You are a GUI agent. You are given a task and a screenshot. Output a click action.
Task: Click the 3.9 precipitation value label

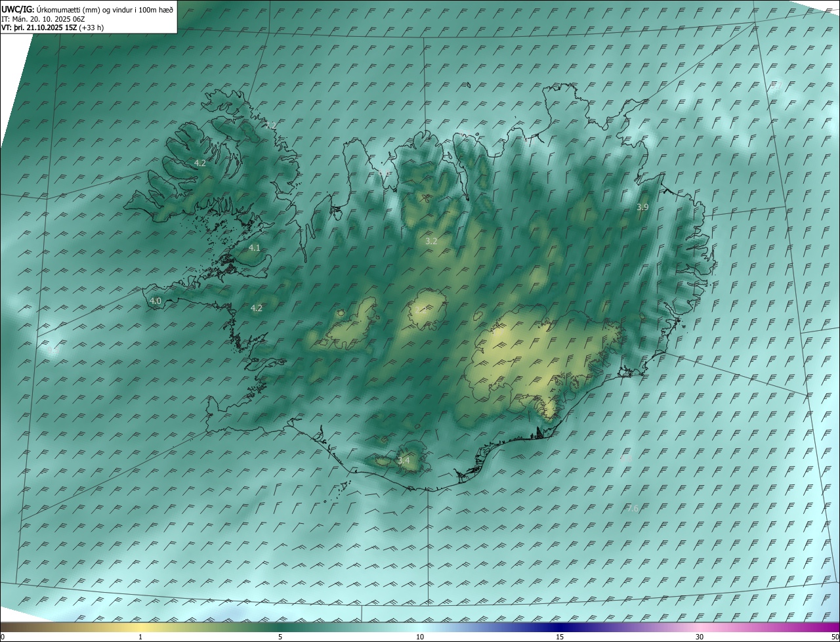642,207
